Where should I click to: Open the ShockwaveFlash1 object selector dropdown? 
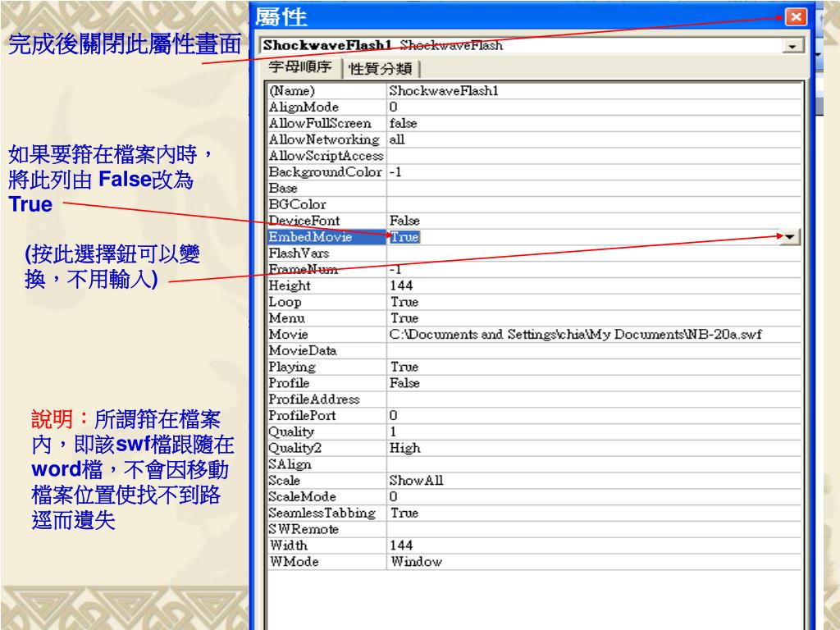point(793,46)
